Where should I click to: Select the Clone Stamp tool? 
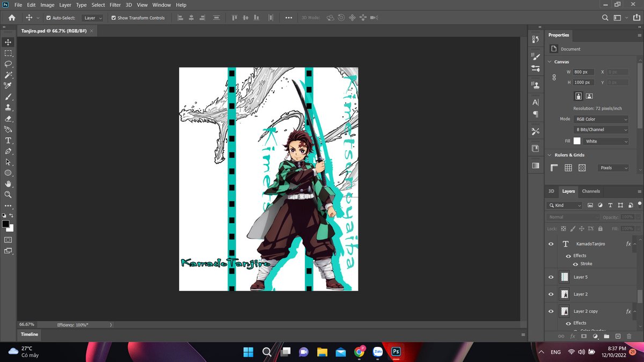pos(8,108)
